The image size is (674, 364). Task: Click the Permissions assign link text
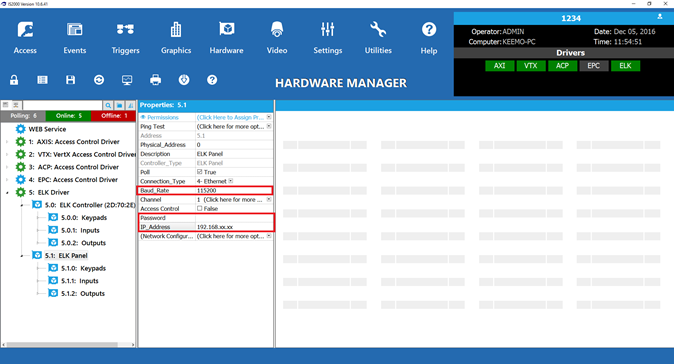tap(230, 117)
